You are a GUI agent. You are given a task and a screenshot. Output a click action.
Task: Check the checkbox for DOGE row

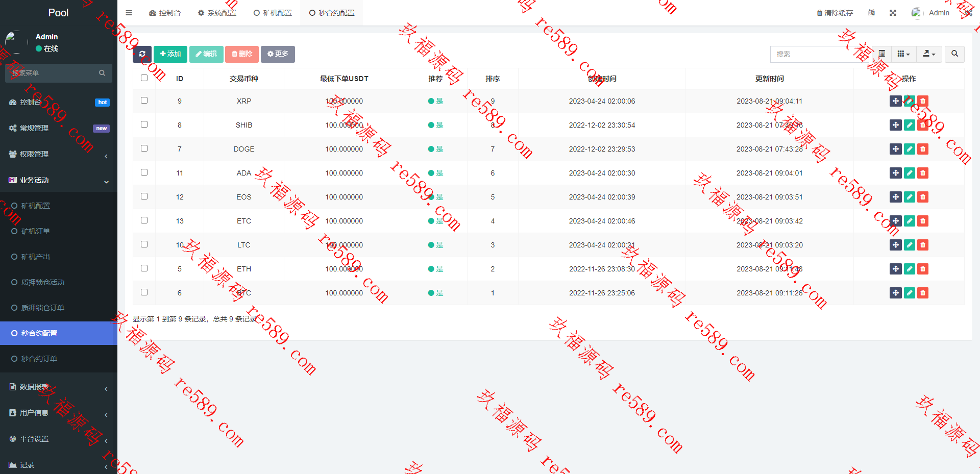pyautogui.click(x=144, y=148)
